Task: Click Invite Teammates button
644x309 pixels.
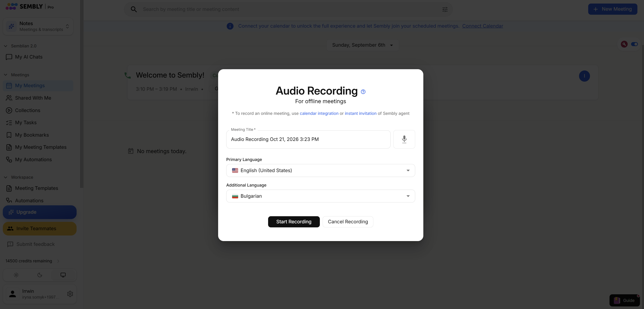Action: point(40,229)
